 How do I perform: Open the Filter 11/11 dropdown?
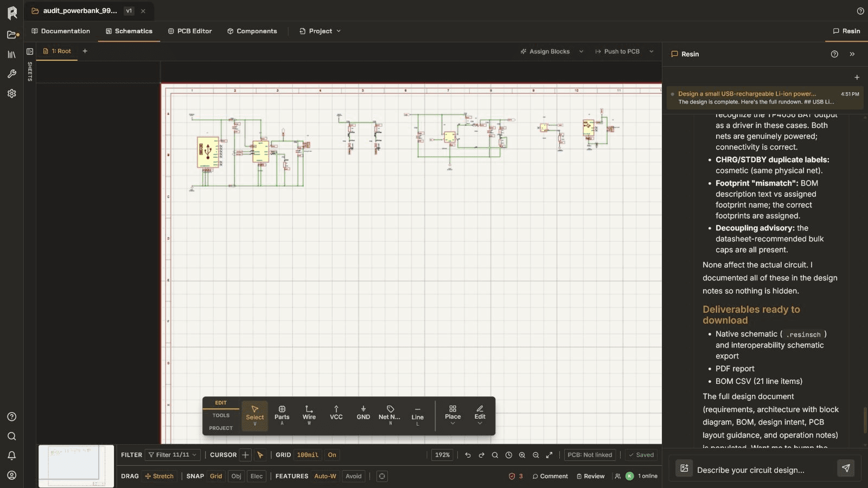tap(173, 455)
